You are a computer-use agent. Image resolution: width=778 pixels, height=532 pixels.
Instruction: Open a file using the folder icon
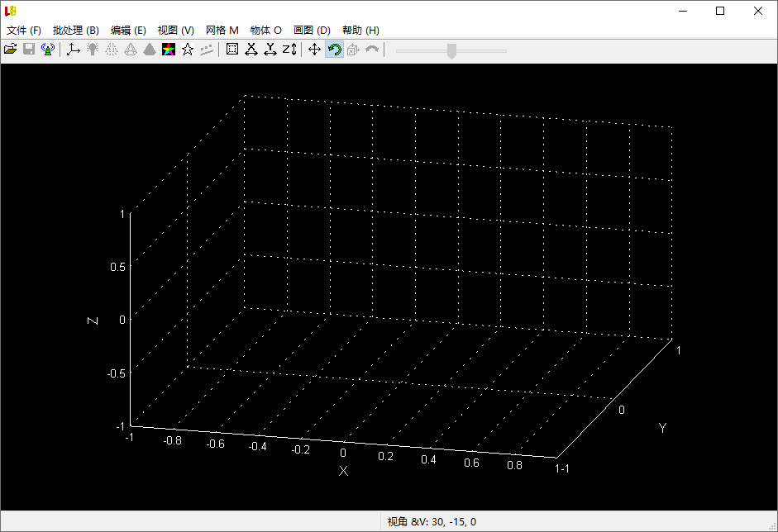tap(10, 49)
